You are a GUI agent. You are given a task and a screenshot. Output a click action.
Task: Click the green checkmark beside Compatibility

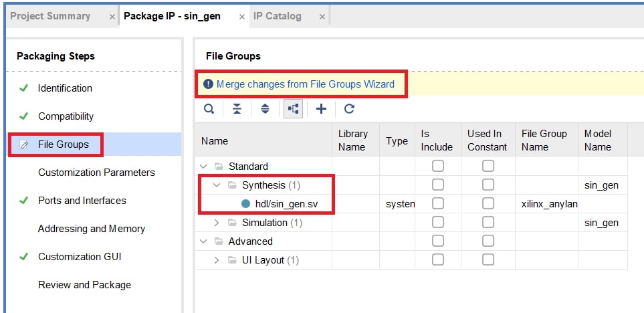pyautogui.click(x=24, y=116)
